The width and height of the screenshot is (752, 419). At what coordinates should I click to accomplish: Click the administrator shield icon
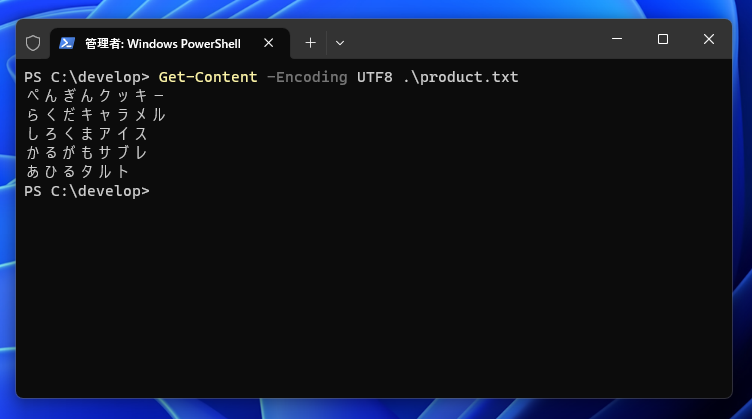(33, 43)
